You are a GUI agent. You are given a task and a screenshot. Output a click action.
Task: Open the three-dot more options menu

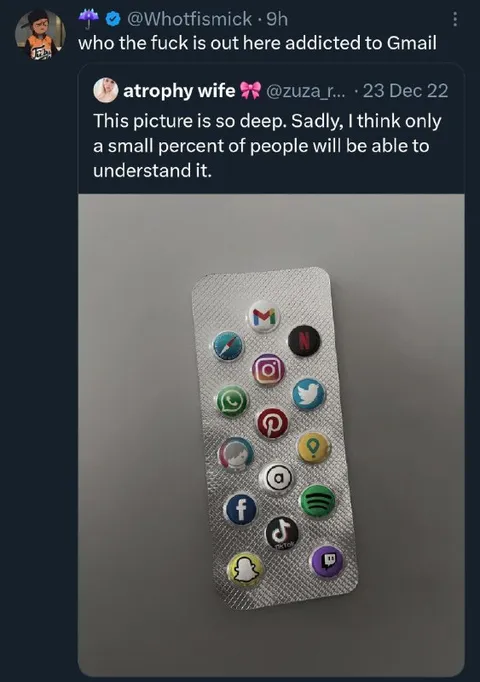pyautogui.click(x=455, y=19)
